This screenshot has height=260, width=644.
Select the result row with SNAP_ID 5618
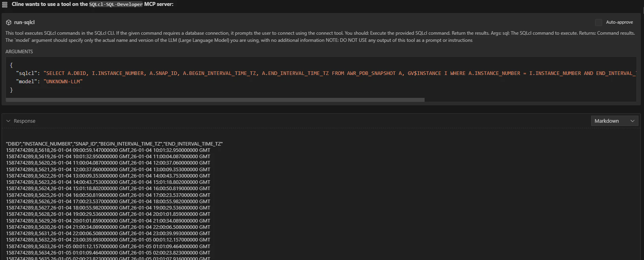pos(108,150)
